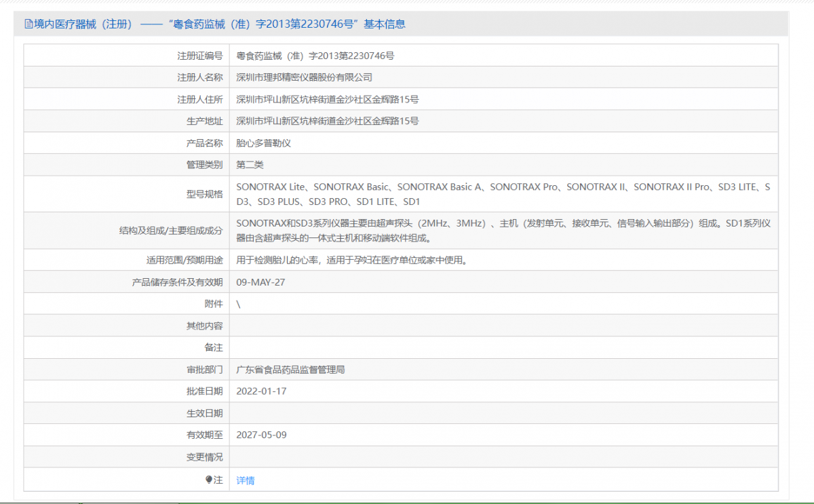Click the bulb icon beside the 注 label
This screenshot has height=504, width=814.
[x=209, y=480]
